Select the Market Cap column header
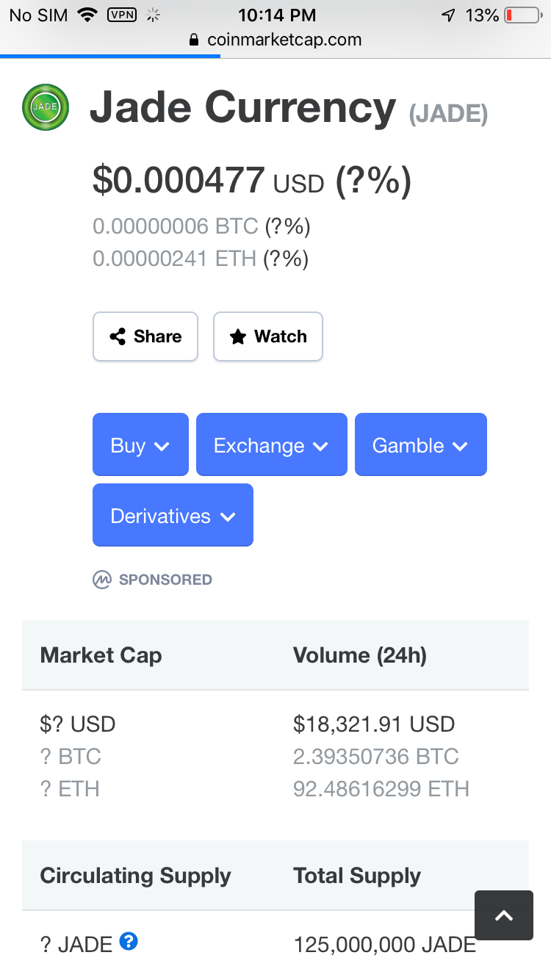 (x=101, y=655)
